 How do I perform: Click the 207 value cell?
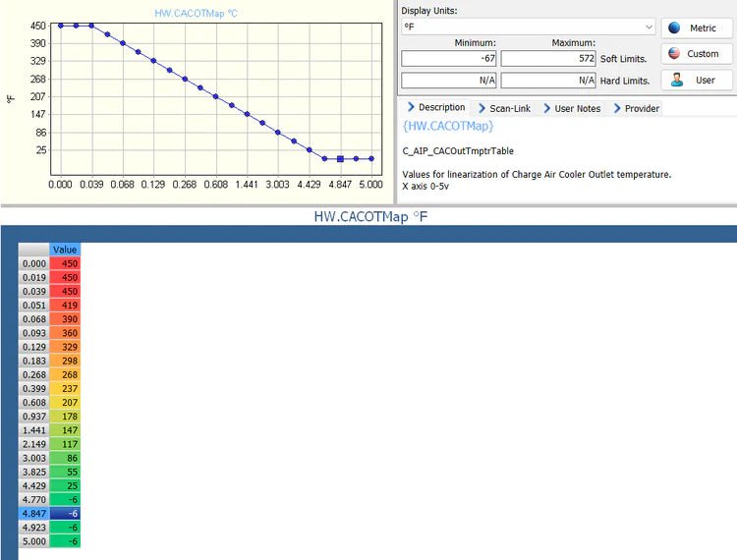[65, 403]
